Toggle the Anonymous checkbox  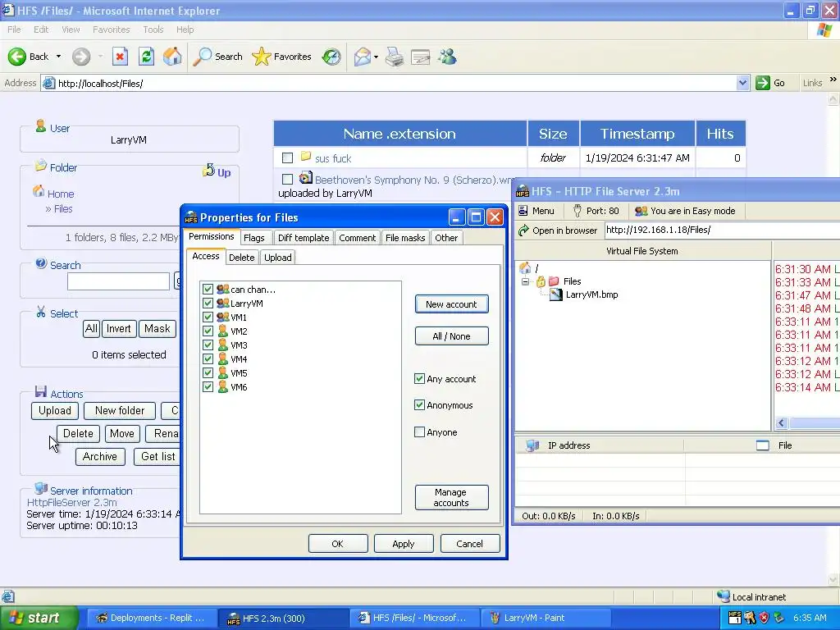[x=419, y=405]
